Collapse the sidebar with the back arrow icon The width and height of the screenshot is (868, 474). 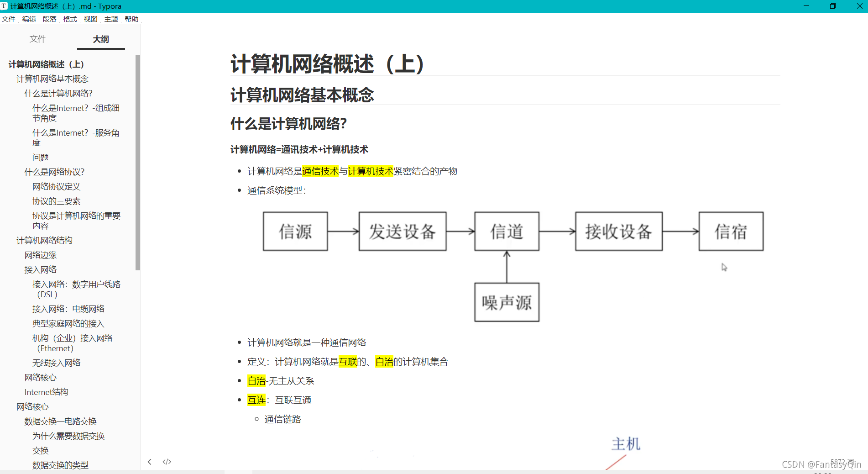pyautogui.click(x=149, y=462)
